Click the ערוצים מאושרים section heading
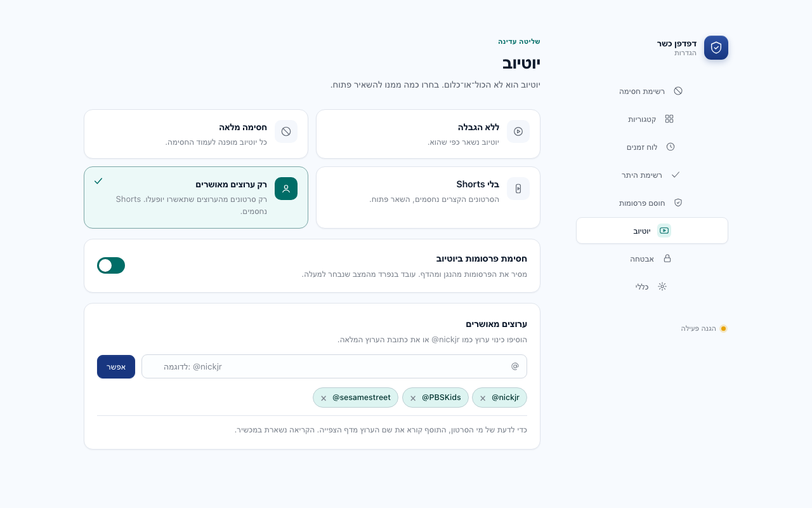 pyautogui.click(x=497, y=324)
